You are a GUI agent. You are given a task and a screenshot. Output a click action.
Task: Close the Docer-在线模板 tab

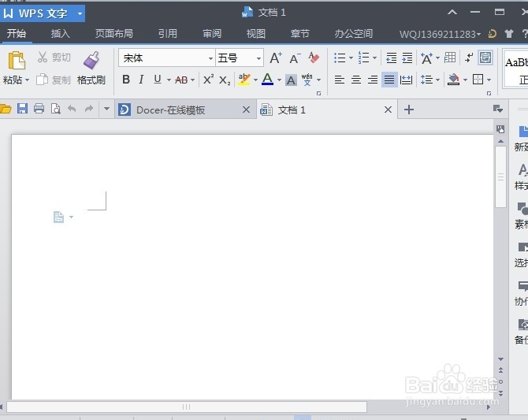tap(246, 110)
